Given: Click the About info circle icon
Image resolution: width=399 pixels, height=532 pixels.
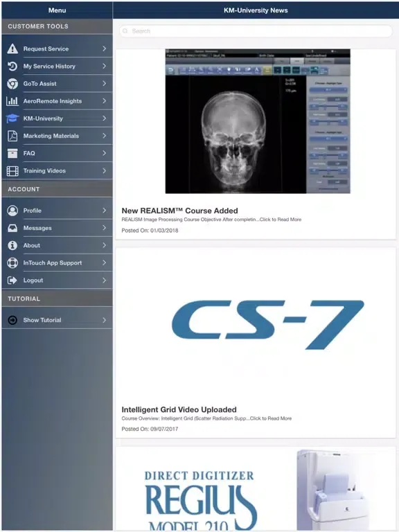Looking at the screenshot, I should (x=12, y=245).
